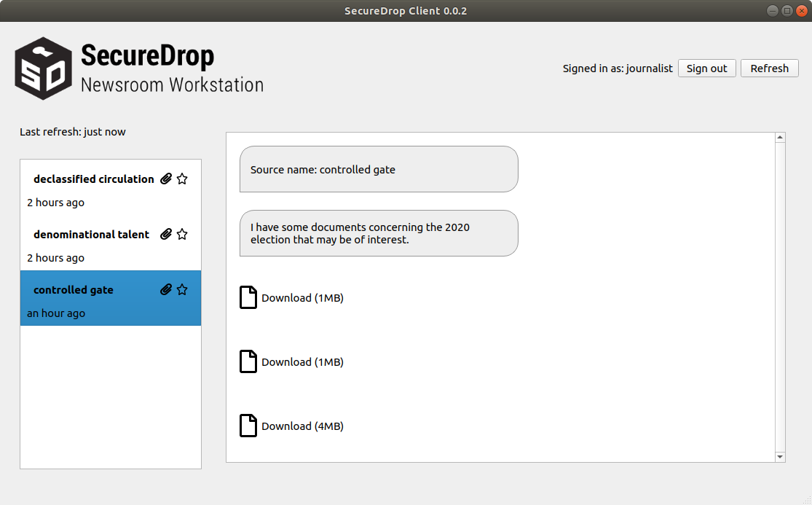Viewport: 812px width, 505px height.
Task: Click file icon of the 4MB download
Action: tap(248, 426)
